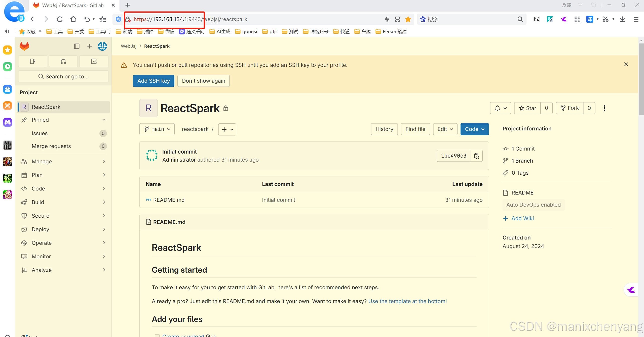Open Issues in the sidebar

(x=40, y=133)
